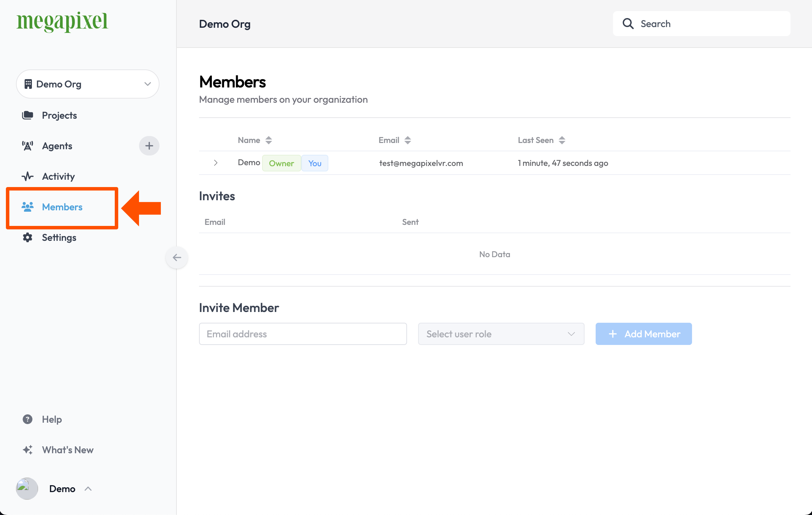The image size is (812, 515).
Task: Toggle the sidebar collapse arrow
Action: point(176,257)
